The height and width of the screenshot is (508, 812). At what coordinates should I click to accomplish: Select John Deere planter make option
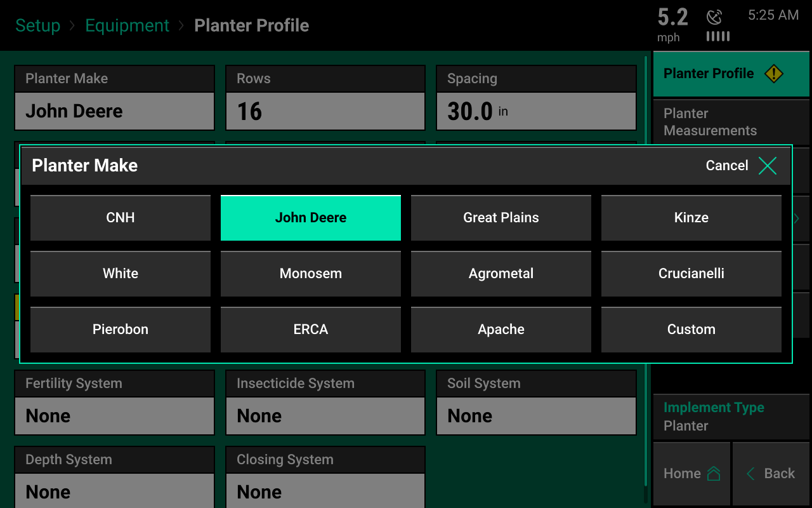click(311, 218)
